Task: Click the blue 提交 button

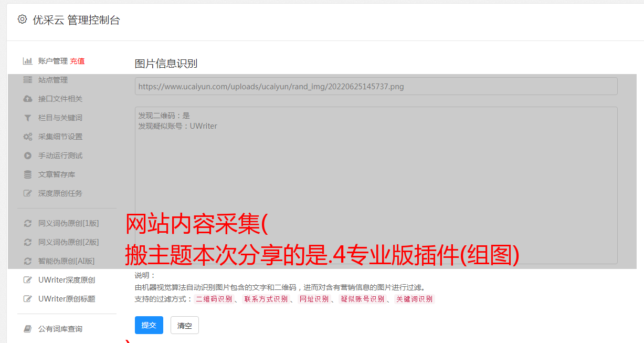Action: [x=149, y=325]
